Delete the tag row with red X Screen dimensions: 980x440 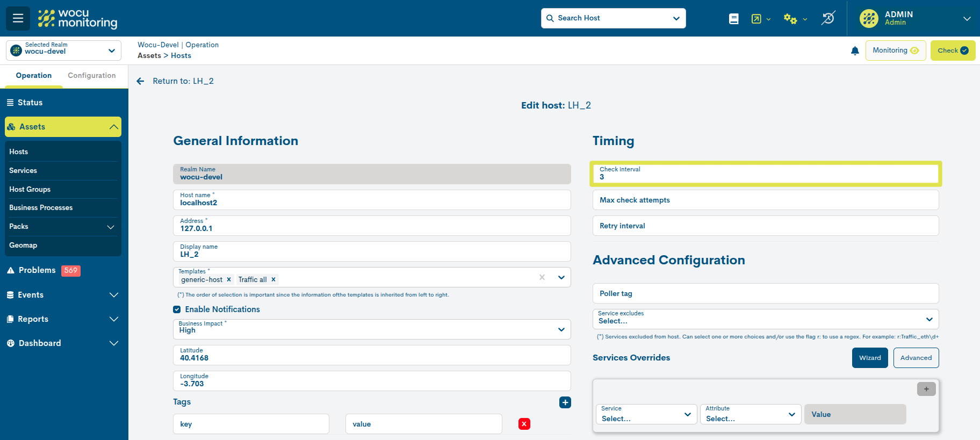[524, 424]
